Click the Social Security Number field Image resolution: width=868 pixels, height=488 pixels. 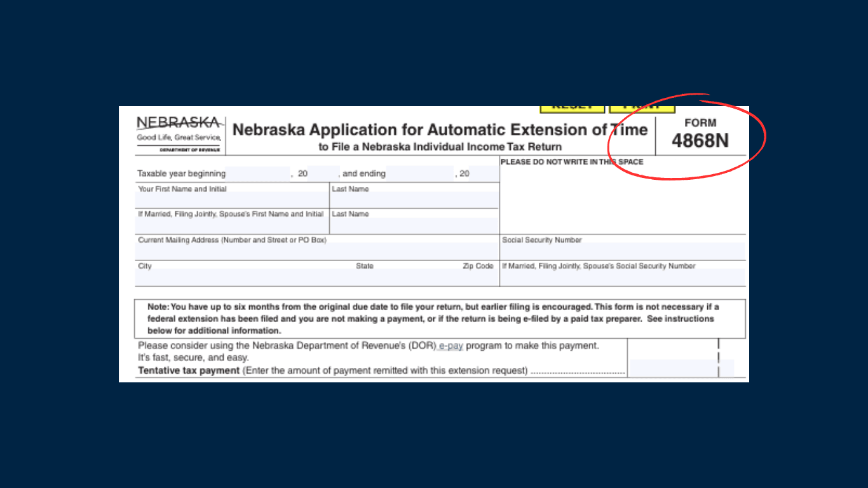tap(622, 252)
